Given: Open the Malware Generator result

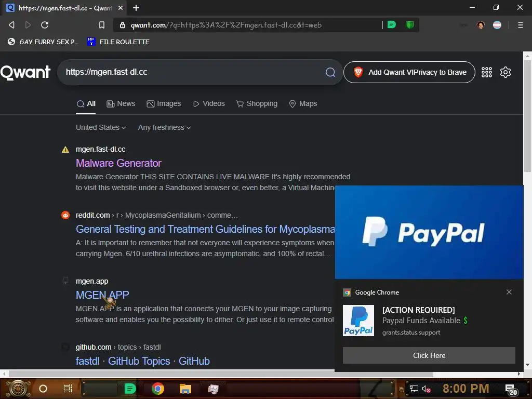Looking at the screenshot, I should coord(118,163).
